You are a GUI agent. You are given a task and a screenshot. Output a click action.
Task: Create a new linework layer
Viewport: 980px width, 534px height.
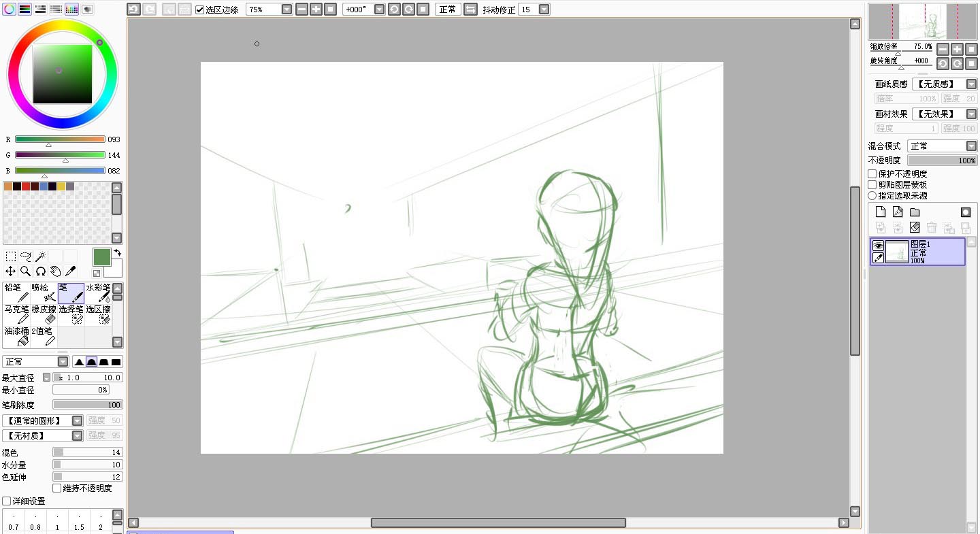(898, 212)
